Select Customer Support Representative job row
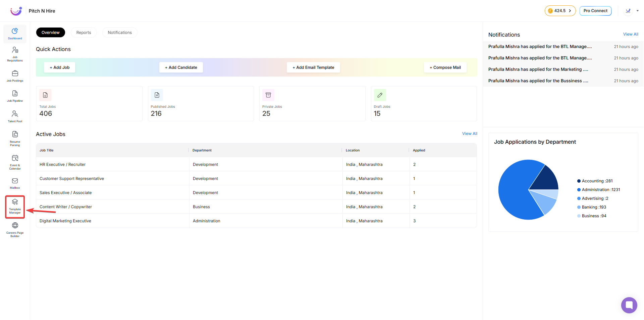This screenshot has width=644, height=320. coord(257,179)
